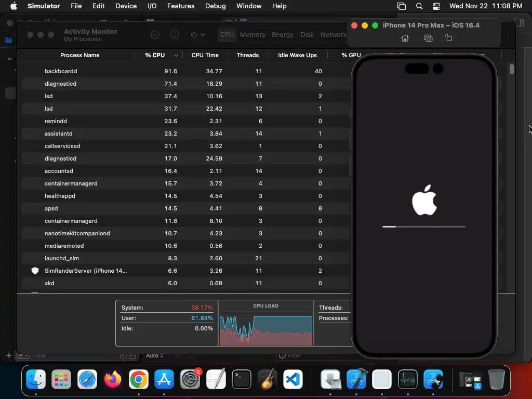532x399 pixels.
Task: Launch Safari from the Dock
Action: tap(87, 379)
